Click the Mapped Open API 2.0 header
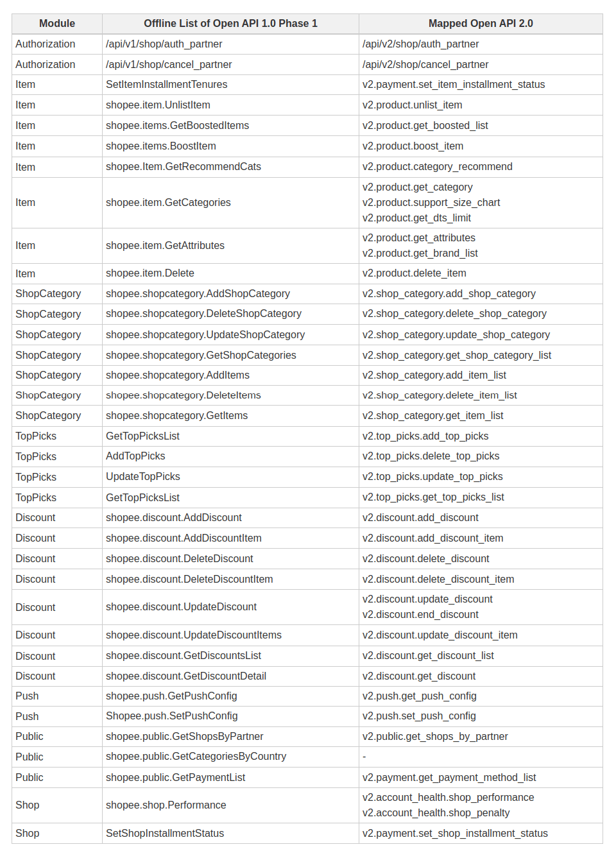Image resolution: width=616 pixels, height=858 pixels. click(x=481, y=24)
